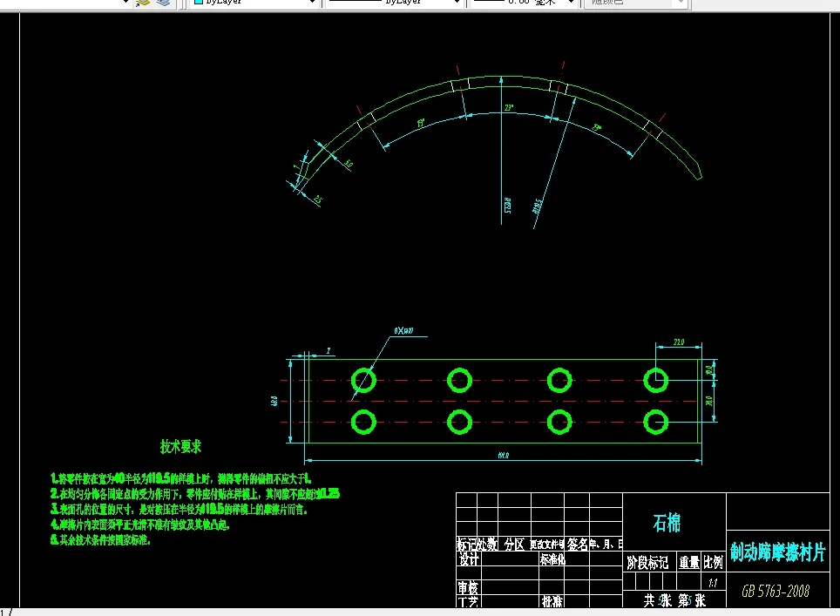
Task: Select technical requirement line 1 text
Action: tap(181, 477)
